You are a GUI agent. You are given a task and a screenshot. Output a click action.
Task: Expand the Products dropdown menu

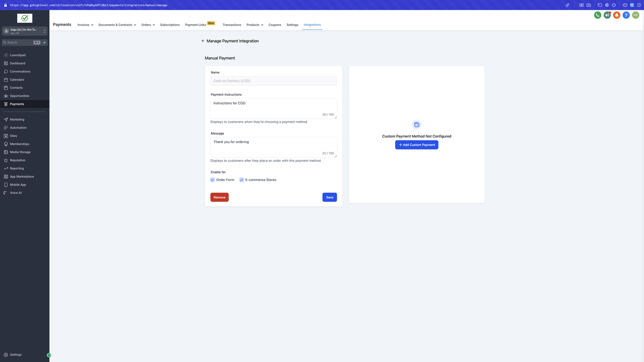(255, 25)
